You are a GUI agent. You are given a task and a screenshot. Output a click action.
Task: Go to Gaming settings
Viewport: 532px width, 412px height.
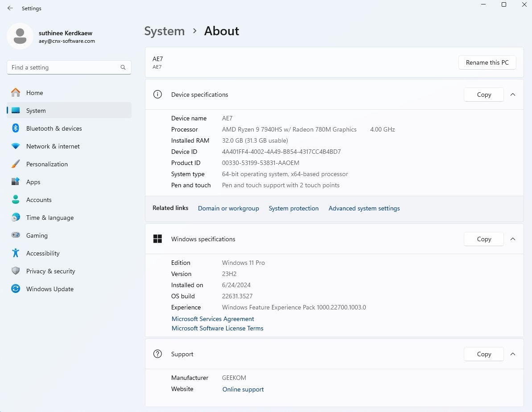tap(69, 235)
